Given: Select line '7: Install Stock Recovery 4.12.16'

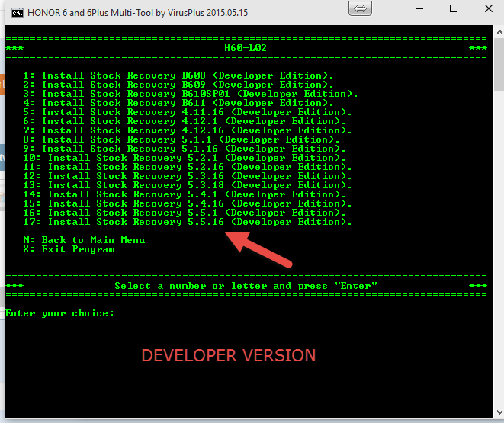Looking at the screenshot, I should coord(188,130).
